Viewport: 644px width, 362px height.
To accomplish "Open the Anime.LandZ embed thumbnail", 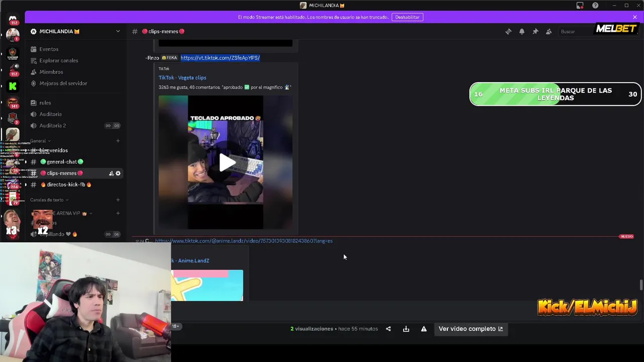I will 207,286.
